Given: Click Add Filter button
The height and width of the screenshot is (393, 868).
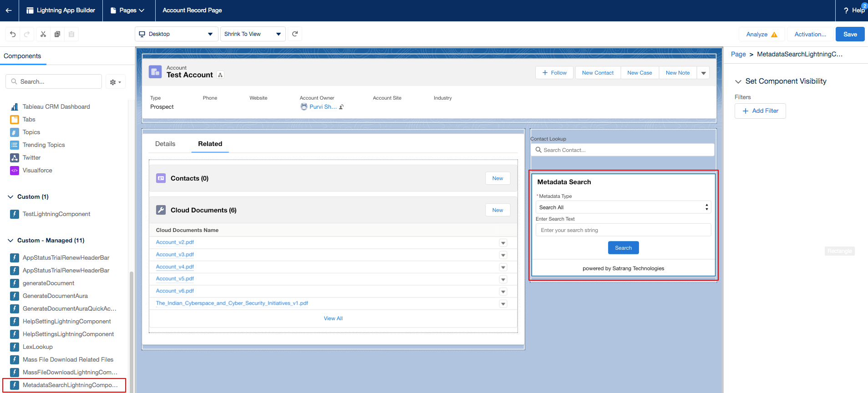Looking at the screenshot, I should (x=760, y=111).
